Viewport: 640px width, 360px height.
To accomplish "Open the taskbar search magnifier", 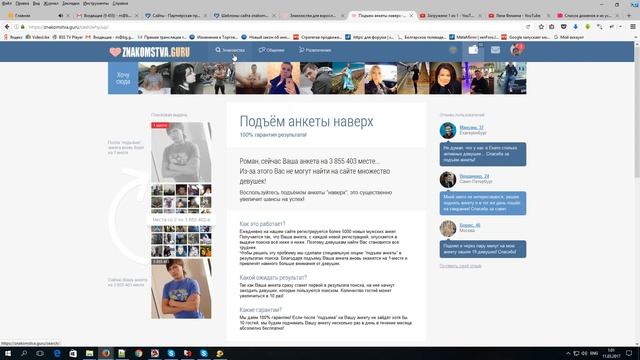I will pos(24,353).
